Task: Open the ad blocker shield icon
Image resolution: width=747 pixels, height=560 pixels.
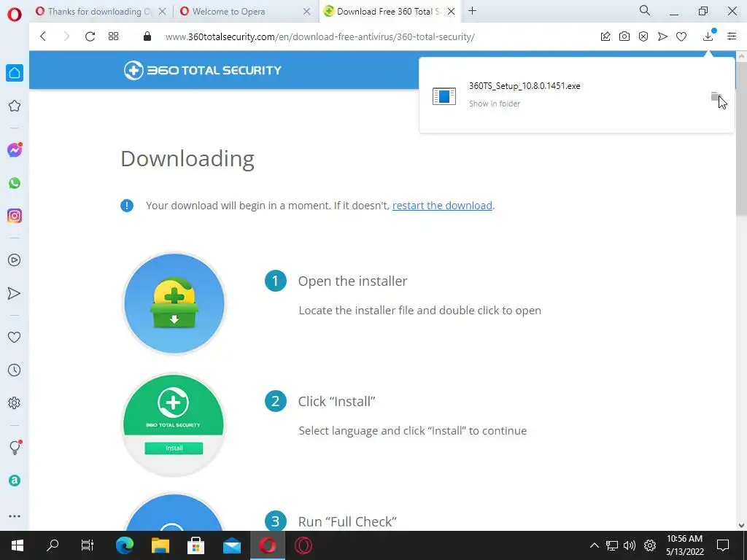Action: click(x=643, y=36)
